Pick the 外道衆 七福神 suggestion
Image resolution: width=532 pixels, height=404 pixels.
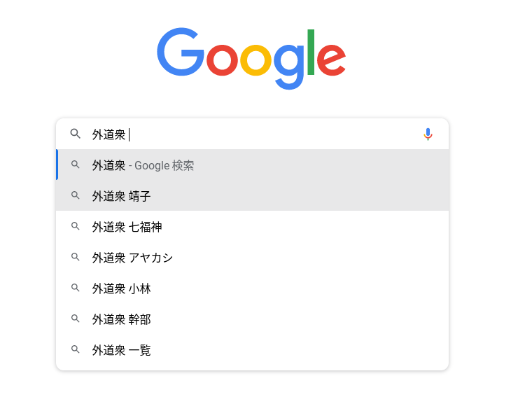tap(127, 227)
